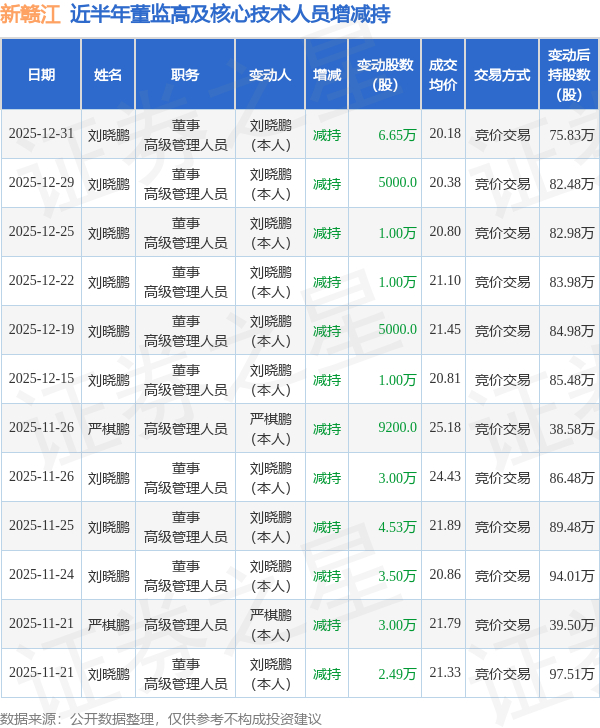Viewport: 600px width, 728px height.
Task: Select the 职务 column header
Action: pos(185,75)
